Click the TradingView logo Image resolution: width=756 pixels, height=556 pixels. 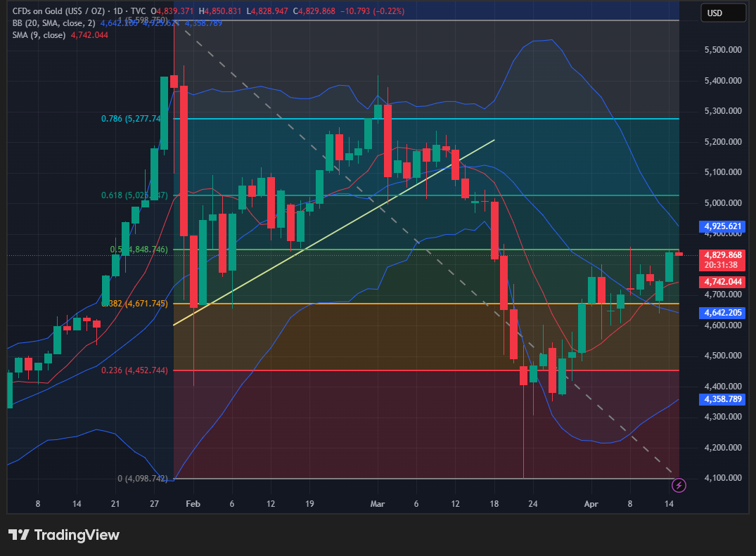click(x=64, y=535)
